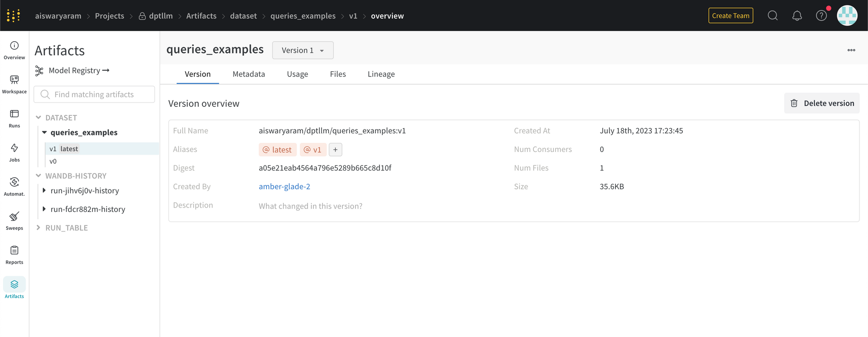Collapse the queries_examples tree node

(x=44, y=132)
